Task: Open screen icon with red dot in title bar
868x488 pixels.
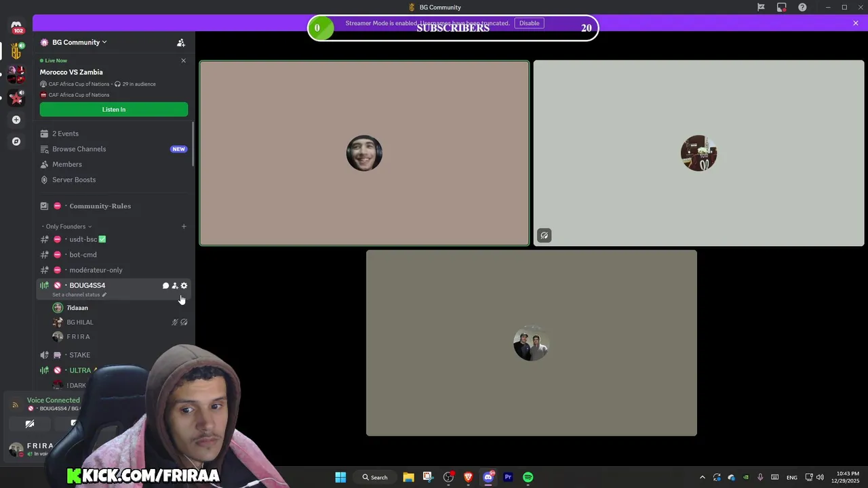Action: pyautogui.click(x=782, y=7)
